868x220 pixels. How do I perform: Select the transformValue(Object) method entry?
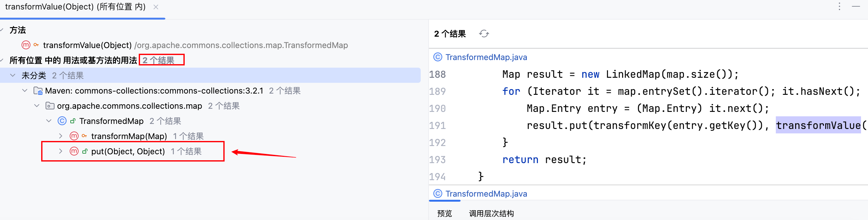87,45
